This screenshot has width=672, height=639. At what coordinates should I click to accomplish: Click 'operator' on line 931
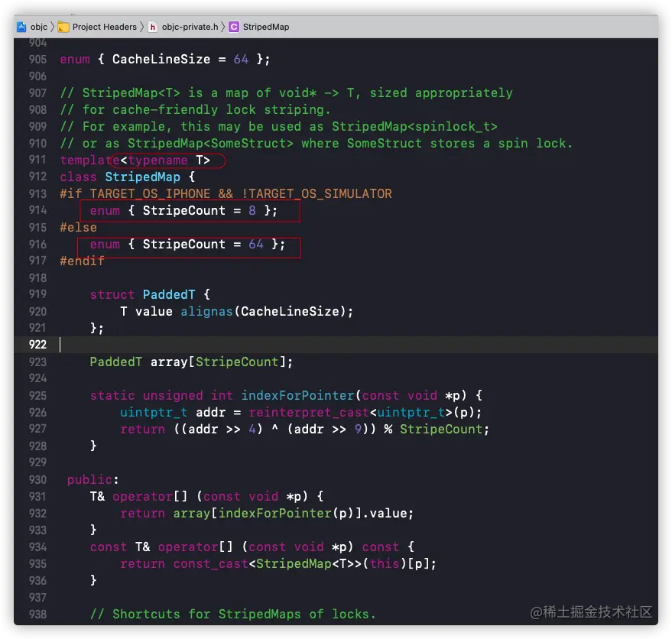tap(142, 497)
